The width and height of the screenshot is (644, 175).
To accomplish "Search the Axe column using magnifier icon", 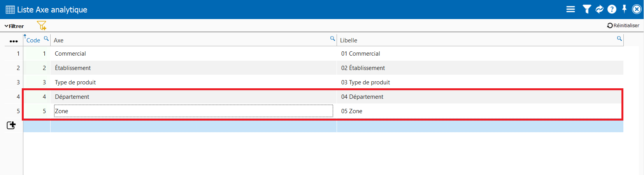I will click(332, 38).
